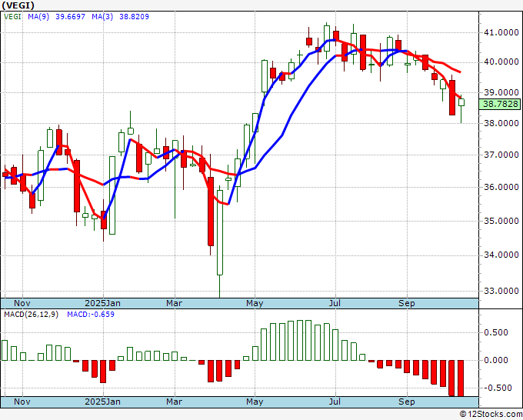Click the 0.000 MACD axis label
523x420 pixels.
pos(496,360)
